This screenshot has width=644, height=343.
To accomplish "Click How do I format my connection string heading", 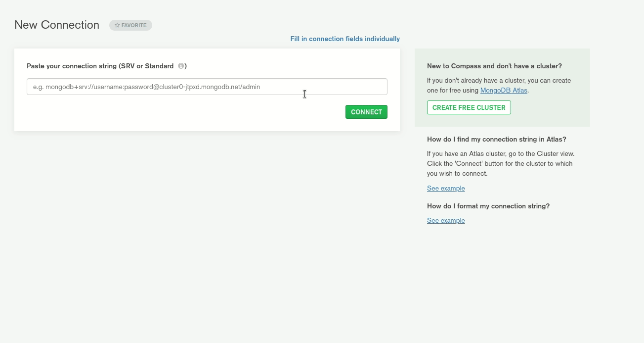I will point(488,206).
